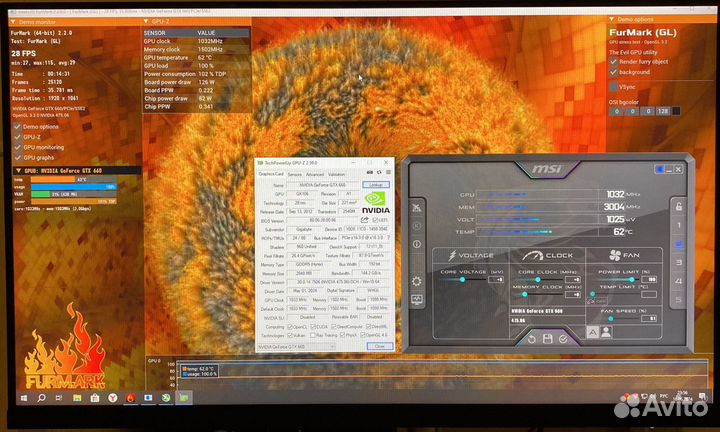Screen dimensions: 720x432
Task: Click GPU-Z bus interface question mark
Action: click(388, 238)
